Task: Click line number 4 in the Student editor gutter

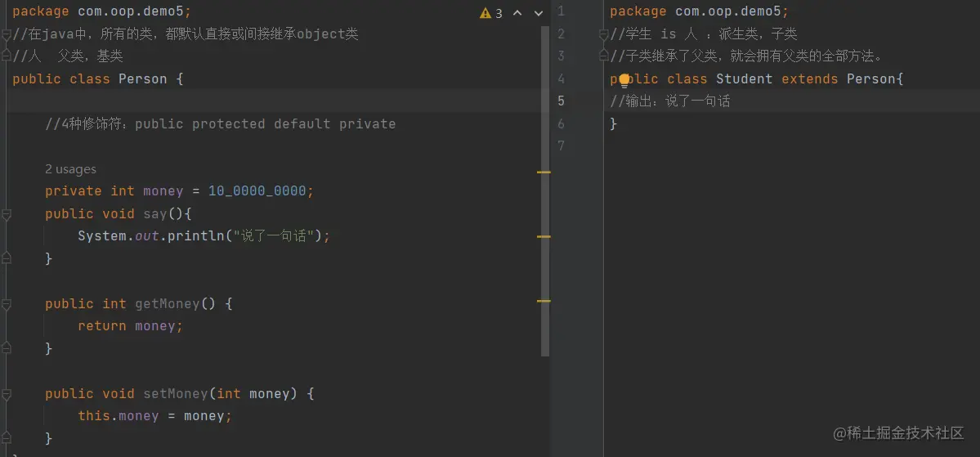Action: point(561,78)
